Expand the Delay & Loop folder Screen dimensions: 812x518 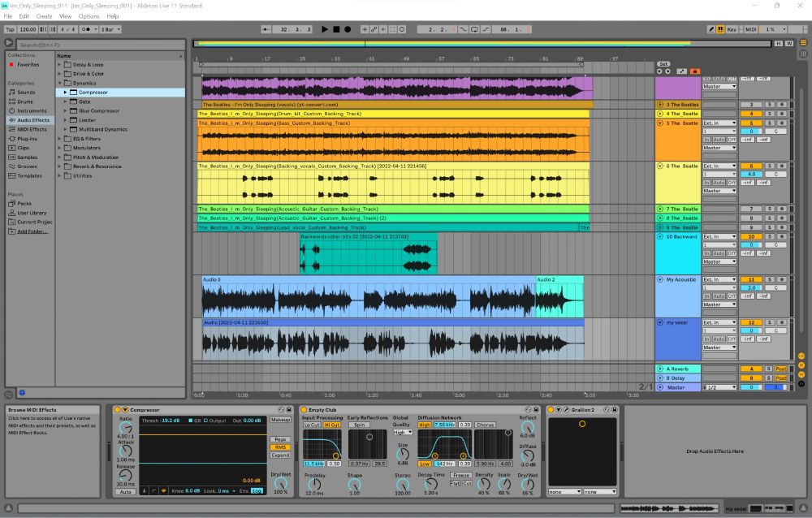(x=60, y=64)
